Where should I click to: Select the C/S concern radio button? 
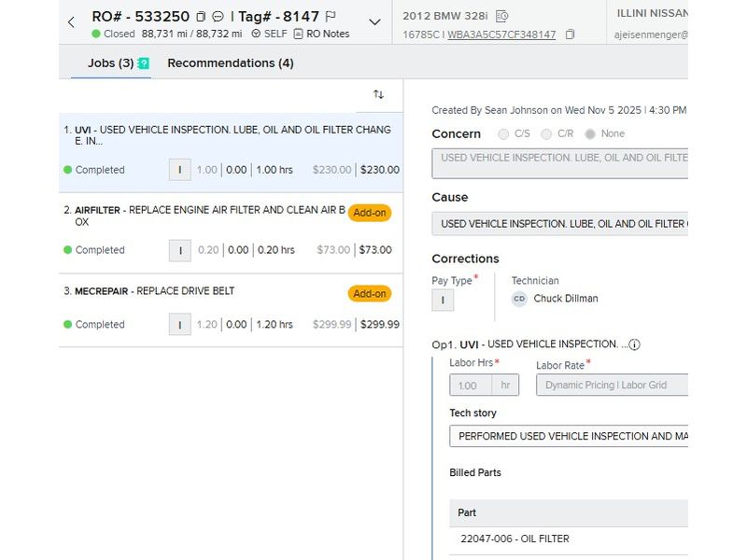pyautogui.click(x=505, y=133)
